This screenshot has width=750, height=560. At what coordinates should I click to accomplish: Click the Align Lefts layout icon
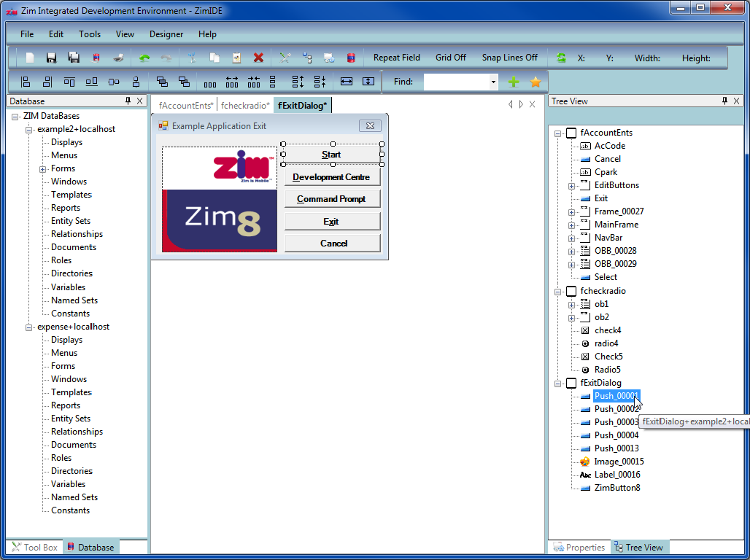point(26,82)
